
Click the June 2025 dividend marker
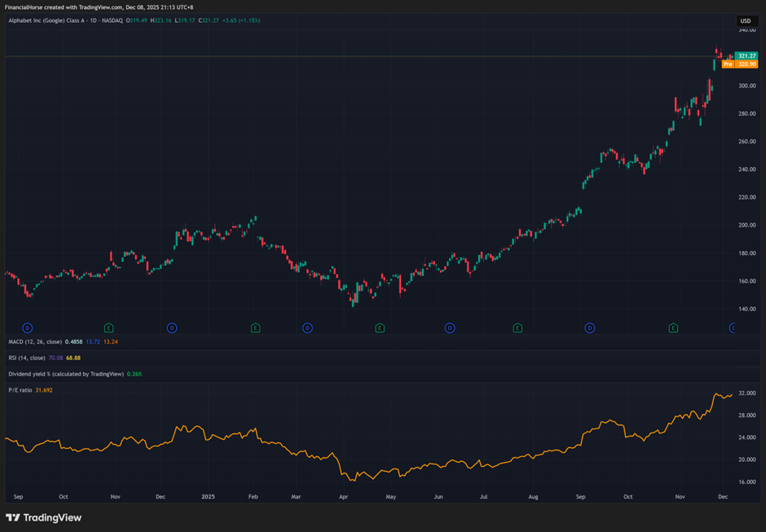(x=449, y=328)
